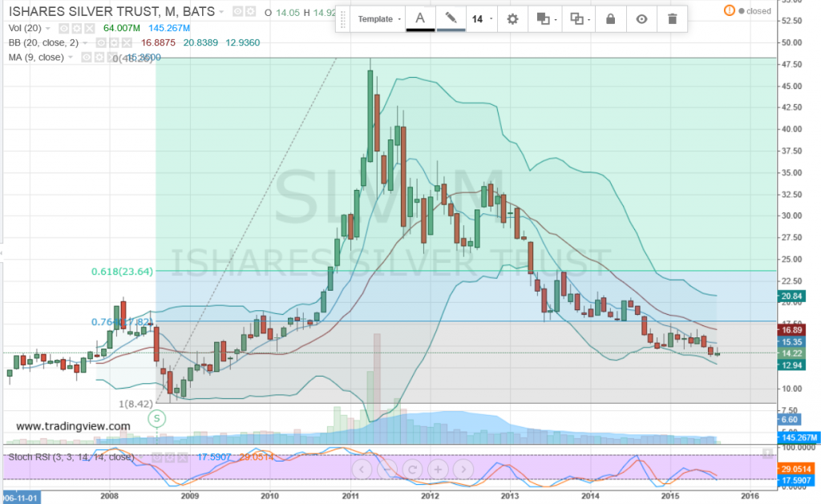Lock the selected drawing with padlock icon

[610, 19]
